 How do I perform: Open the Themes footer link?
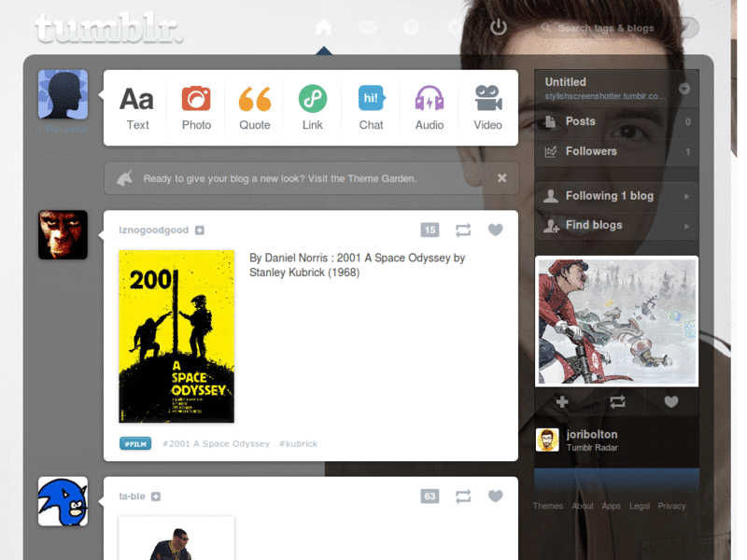click(548, 506)
